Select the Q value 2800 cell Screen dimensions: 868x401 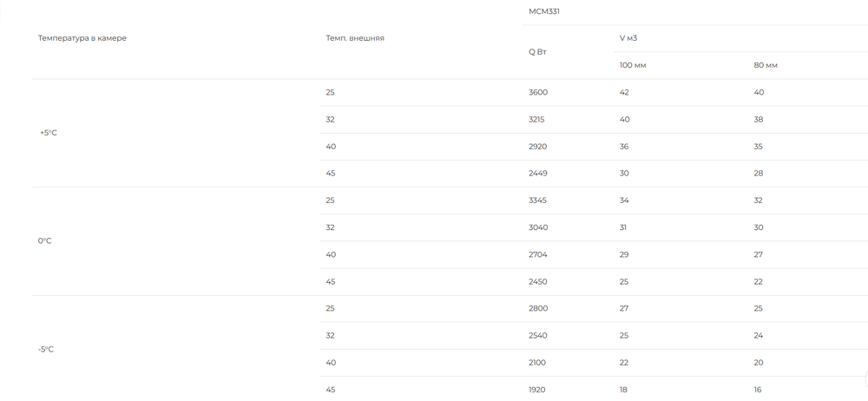(x=538, y=308)
